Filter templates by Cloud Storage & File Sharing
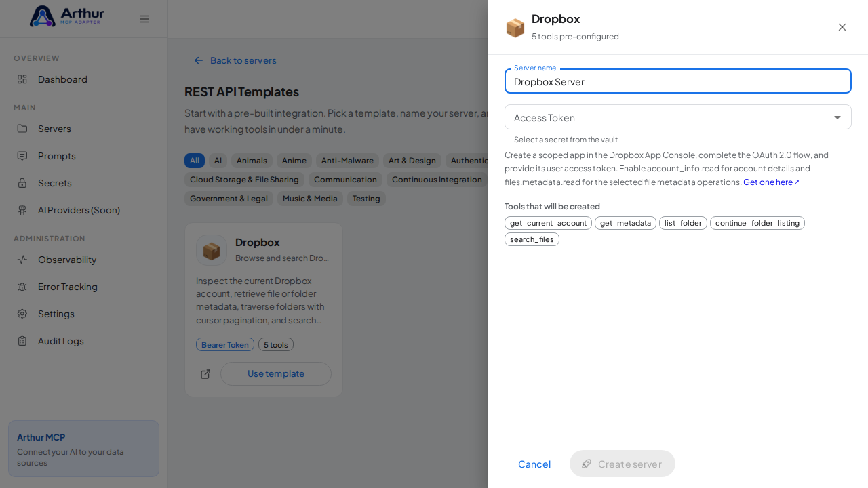Image resolution: width=868 pixels, height=488 pixels. pos(244,180)
